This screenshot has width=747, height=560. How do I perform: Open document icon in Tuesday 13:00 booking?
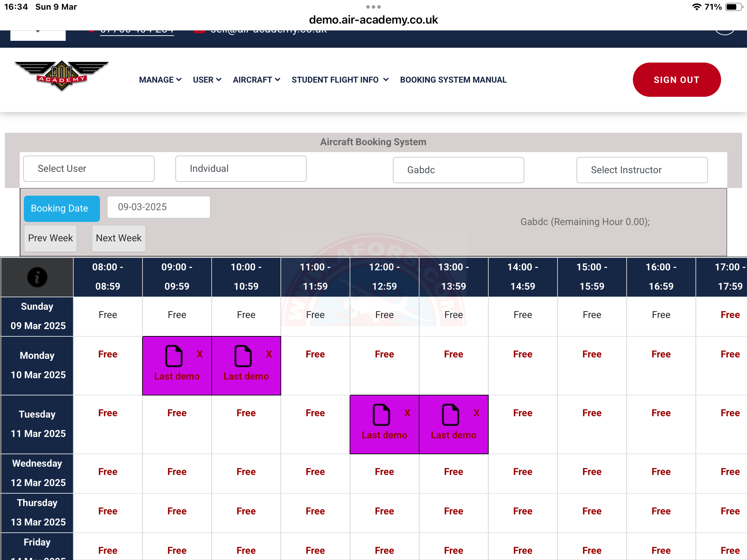pyautogui.click(x=450, y=414)
